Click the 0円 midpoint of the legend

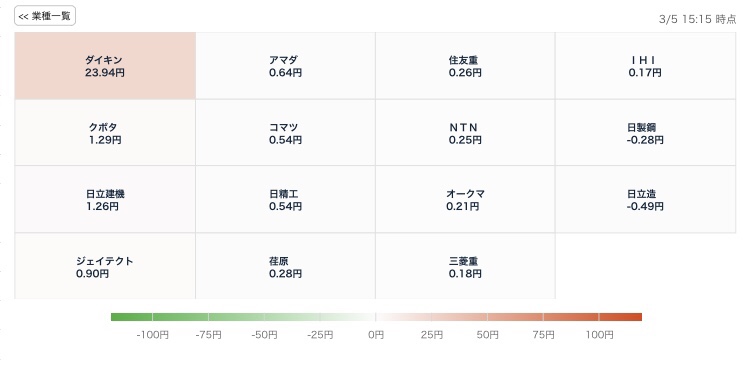(x=376, y=335)
